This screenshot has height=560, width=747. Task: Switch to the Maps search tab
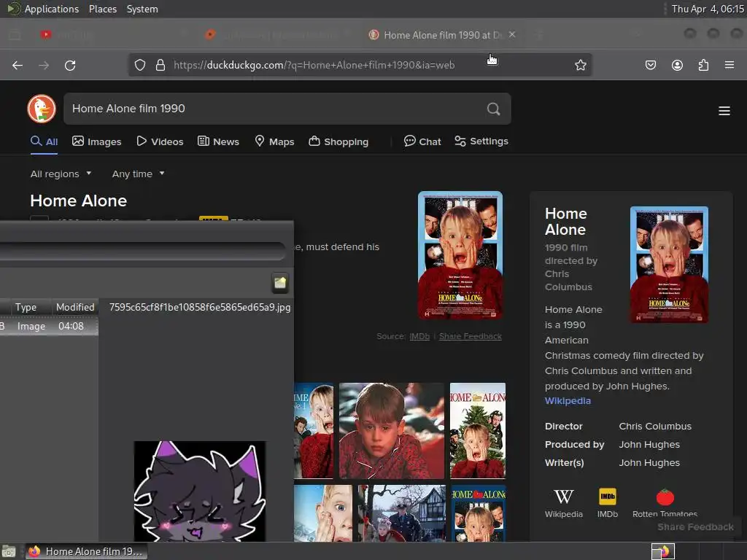pyautogui.click(x=274, y=141)
